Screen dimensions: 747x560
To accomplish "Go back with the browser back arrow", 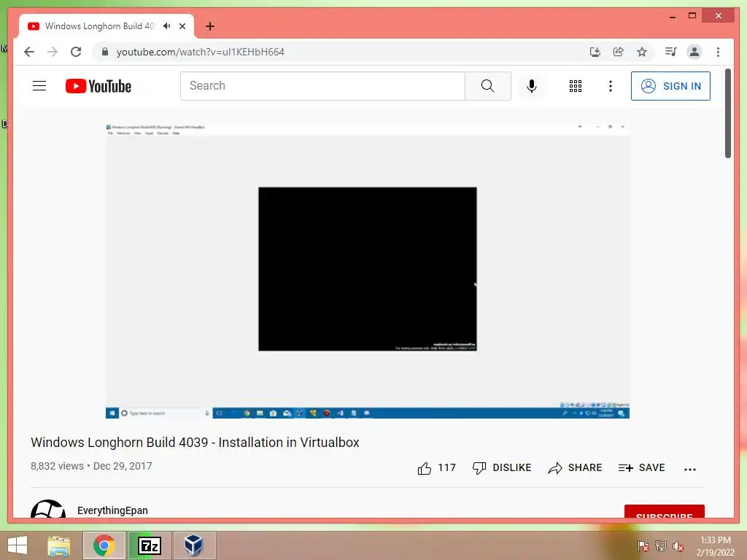I will pos(29,52).
